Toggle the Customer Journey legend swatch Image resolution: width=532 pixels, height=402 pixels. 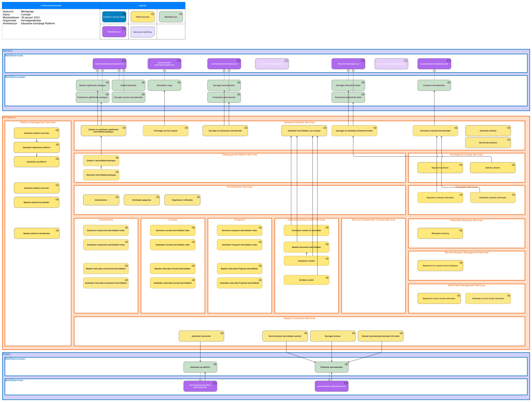[114, 17]
